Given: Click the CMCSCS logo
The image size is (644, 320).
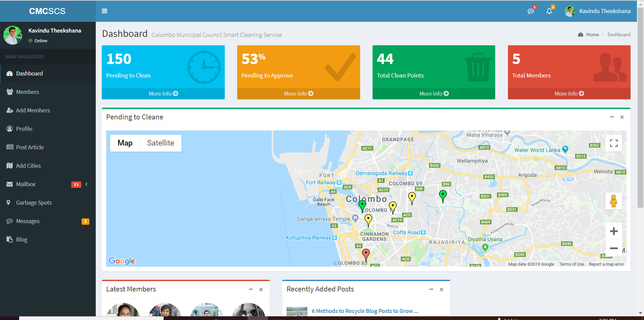Looking at the screenshot, I should click(47, 11).
